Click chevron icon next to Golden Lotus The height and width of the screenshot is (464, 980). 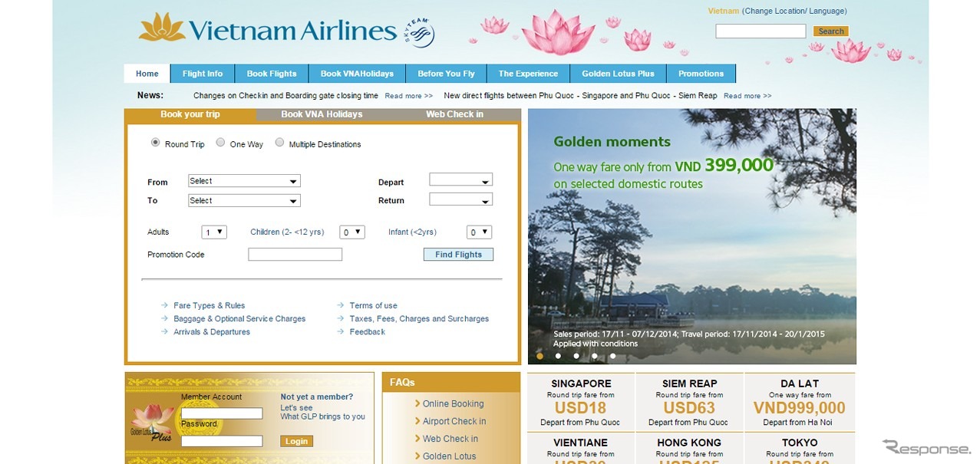(x=417, y=456)
